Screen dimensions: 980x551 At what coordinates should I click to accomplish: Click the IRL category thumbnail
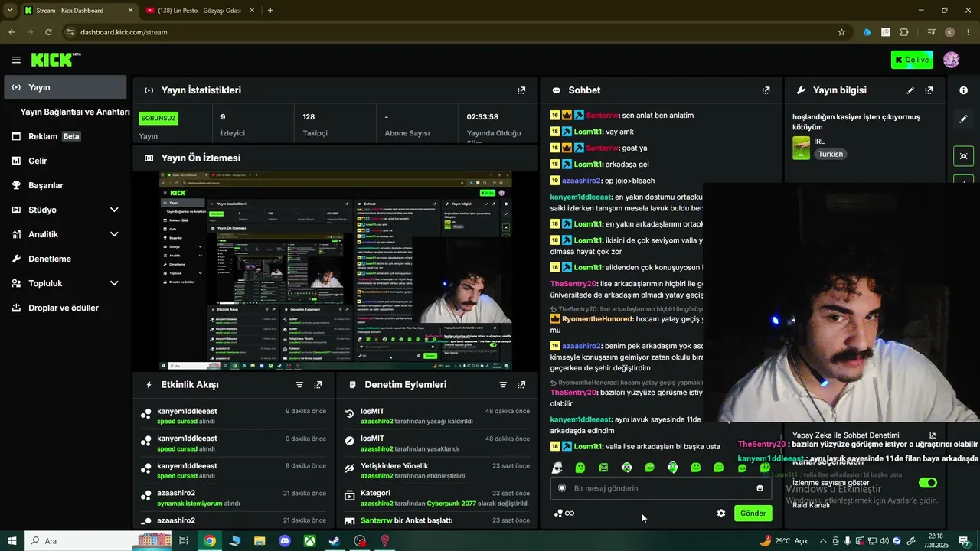801,148
